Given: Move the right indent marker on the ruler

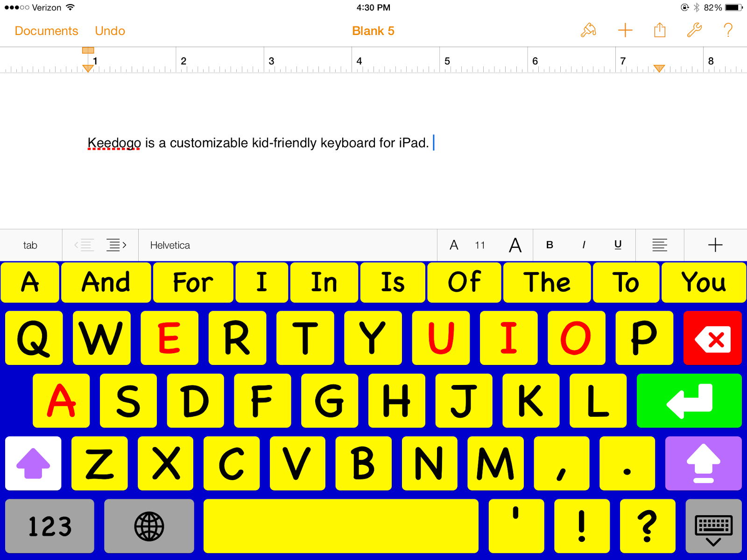Looking at the screenshot, I should coord(659,68).
